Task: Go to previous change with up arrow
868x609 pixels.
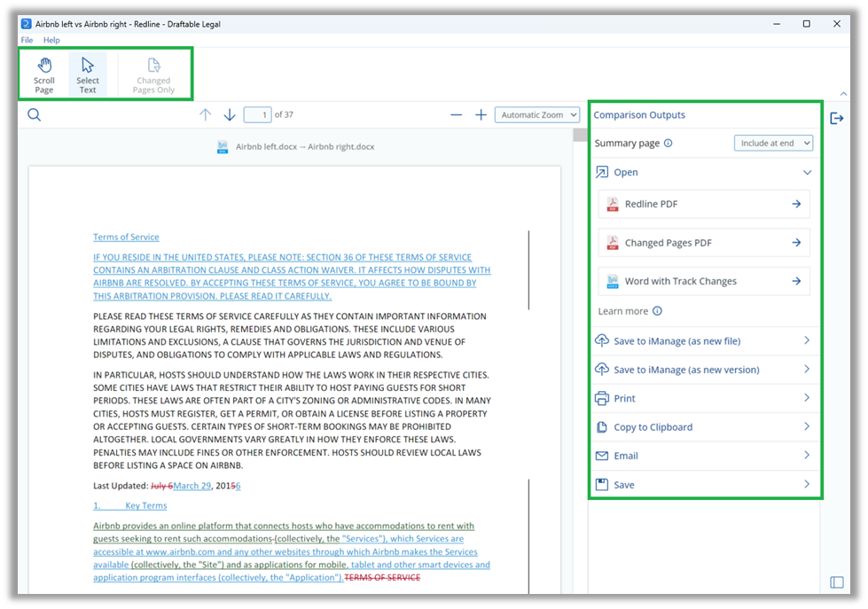Action: [206, 114]
